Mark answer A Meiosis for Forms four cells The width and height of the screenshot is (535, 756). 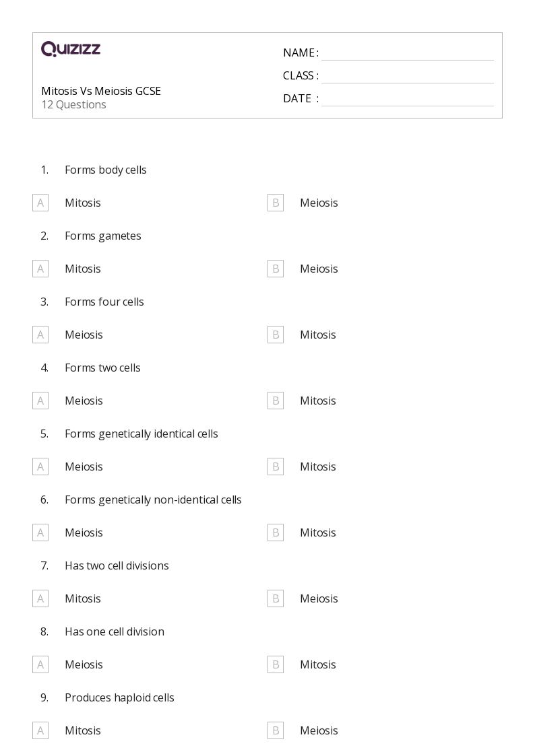pyautogui.click(x=40, y=335)
